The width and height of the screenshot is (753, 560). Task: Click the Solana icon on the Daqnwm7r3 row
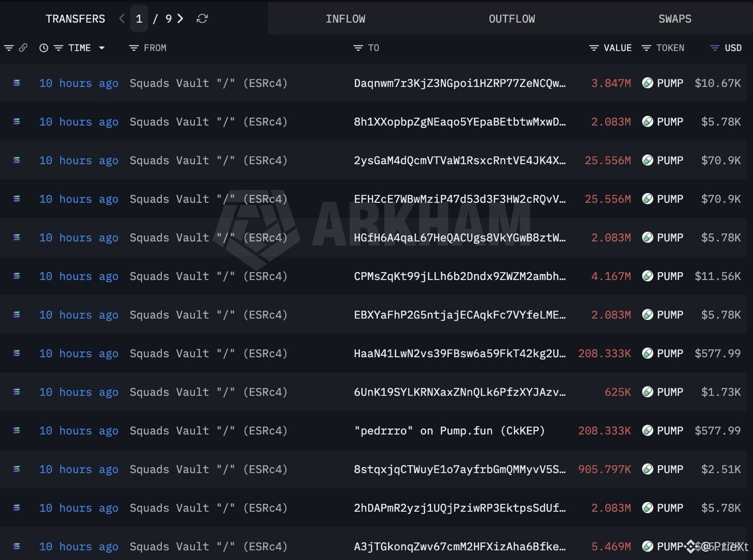[17, 82]
